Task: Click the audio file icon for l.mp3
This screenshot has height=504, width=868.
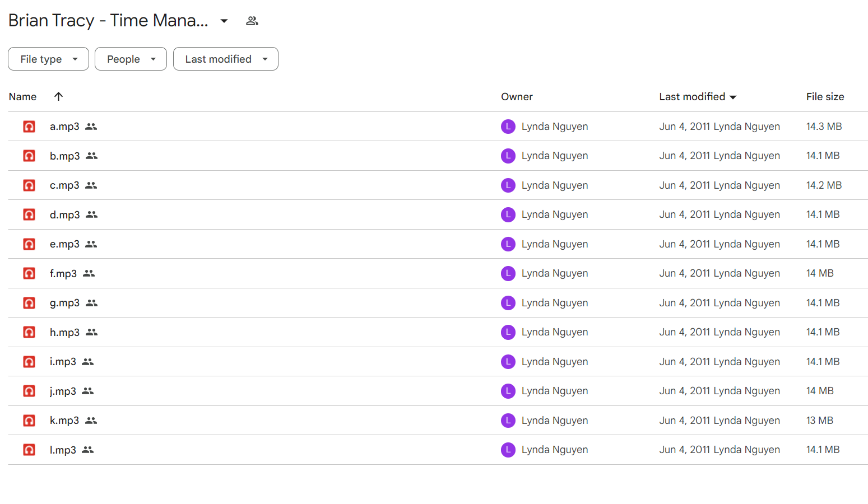Action: (29, 450)
